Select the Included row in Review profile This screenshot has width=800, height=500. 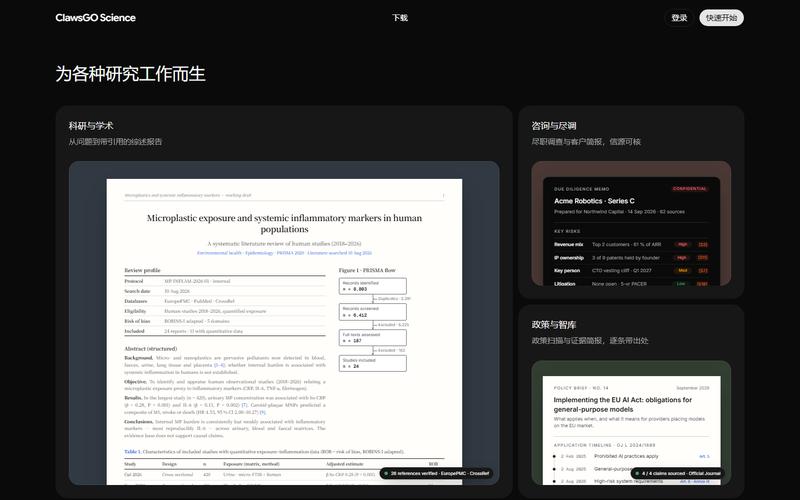pyautogui.click(x=224, y=331)
